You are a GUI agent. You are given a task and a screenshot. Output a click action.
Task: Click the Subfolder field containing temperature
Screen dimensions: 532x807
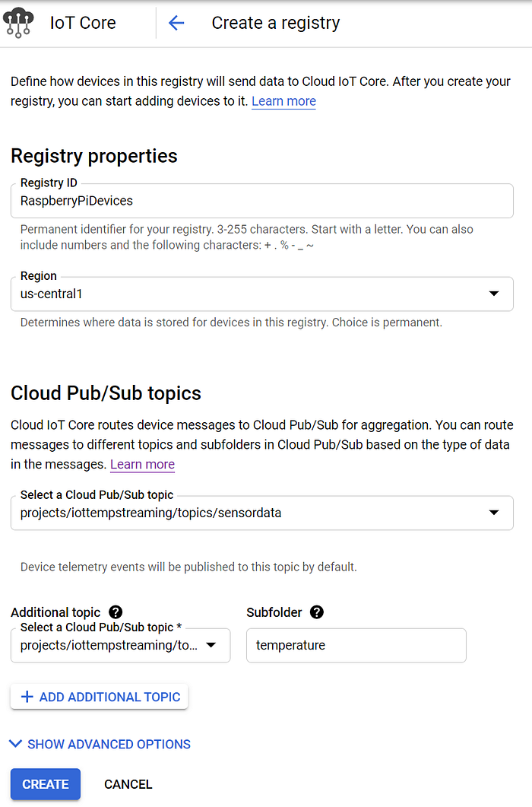(x=356, y=646)
